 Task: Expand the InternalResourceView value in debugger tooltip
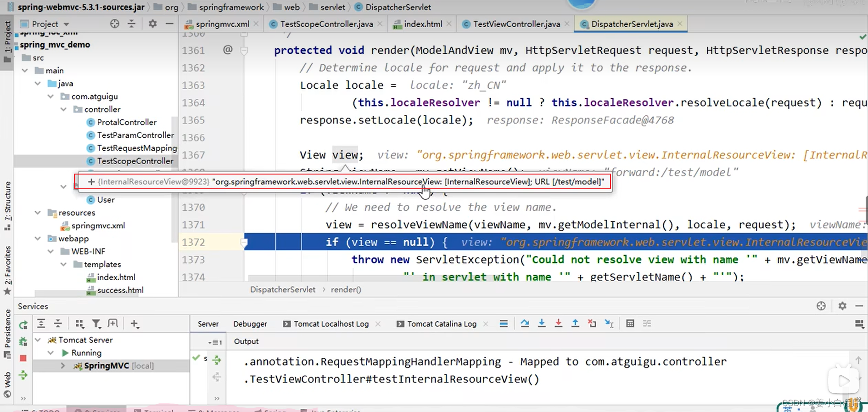click(91, 182)
